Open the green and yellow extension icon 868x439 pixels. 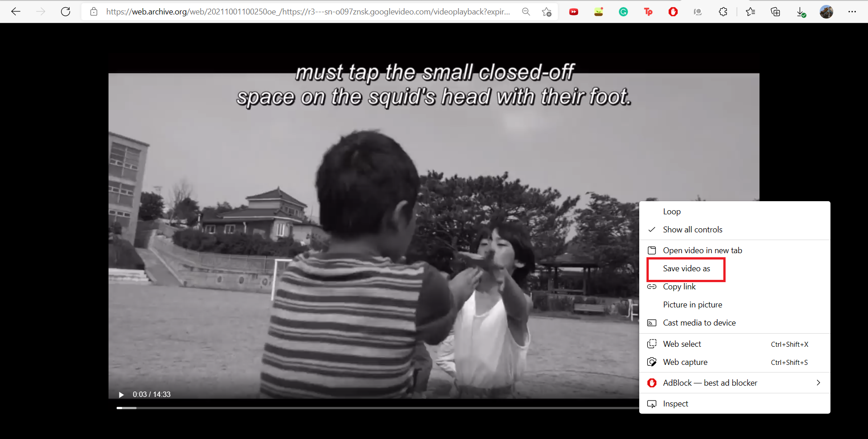pos(599,12)
